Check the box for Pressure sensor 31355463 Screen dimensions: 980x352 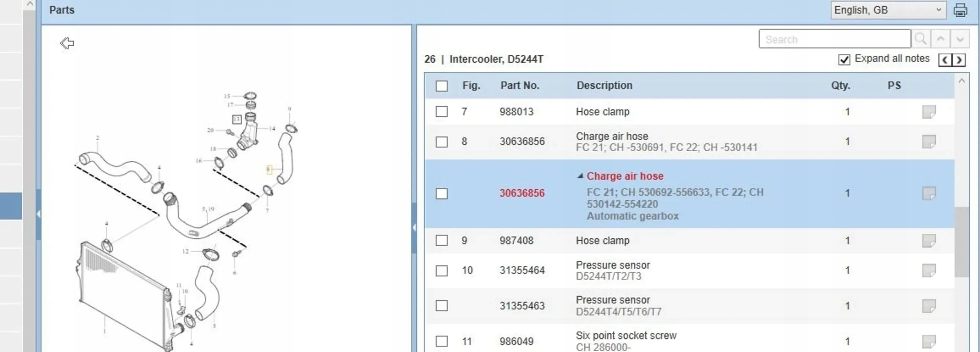(x=442, y=306)
